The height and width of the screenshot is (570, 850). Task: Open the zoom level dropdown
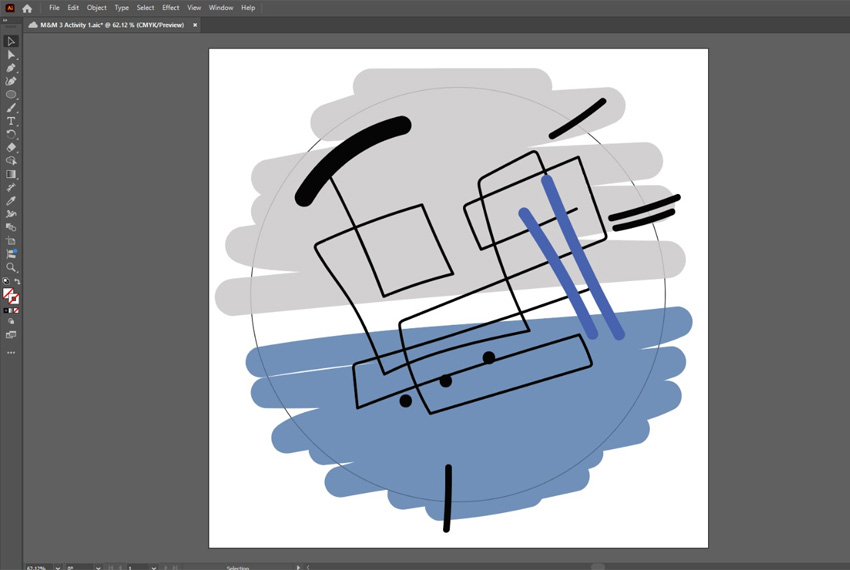pyautogui.click(x=56, y=567)
